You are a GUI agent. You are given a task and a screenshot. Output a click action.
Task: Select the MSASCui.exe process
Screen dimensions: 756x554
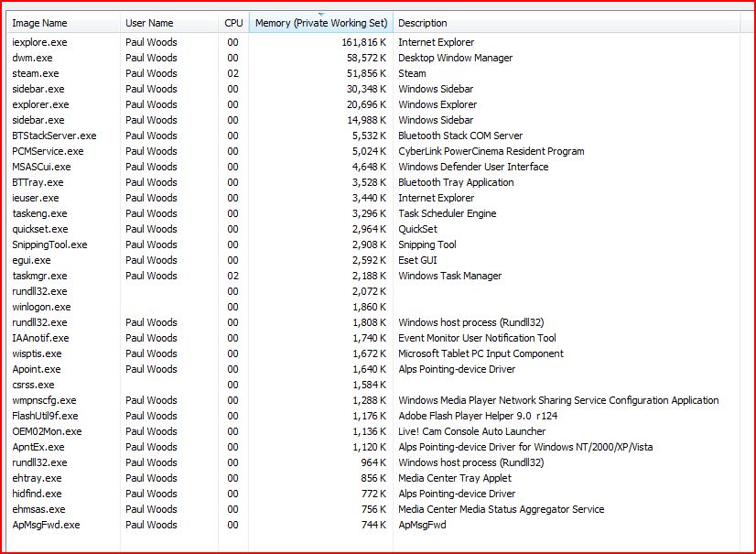(41, 167)
